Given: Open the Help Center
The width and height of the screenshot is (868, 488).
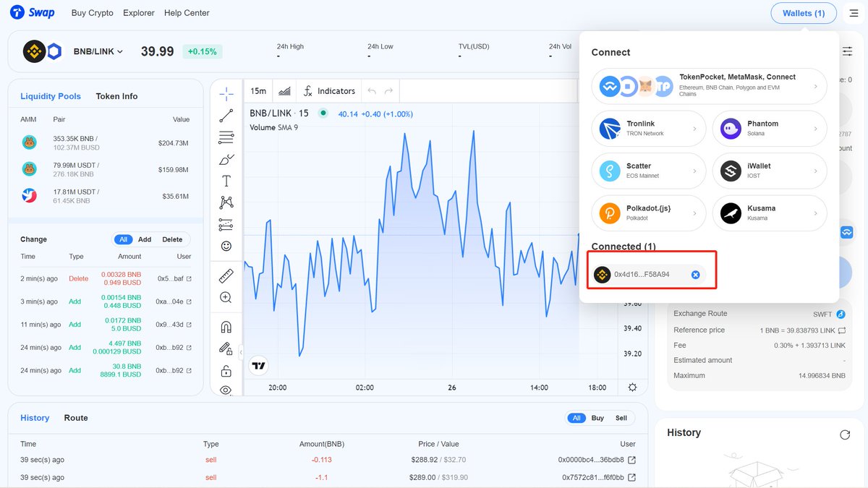Looking at the screenshot, I should (187, 13).
